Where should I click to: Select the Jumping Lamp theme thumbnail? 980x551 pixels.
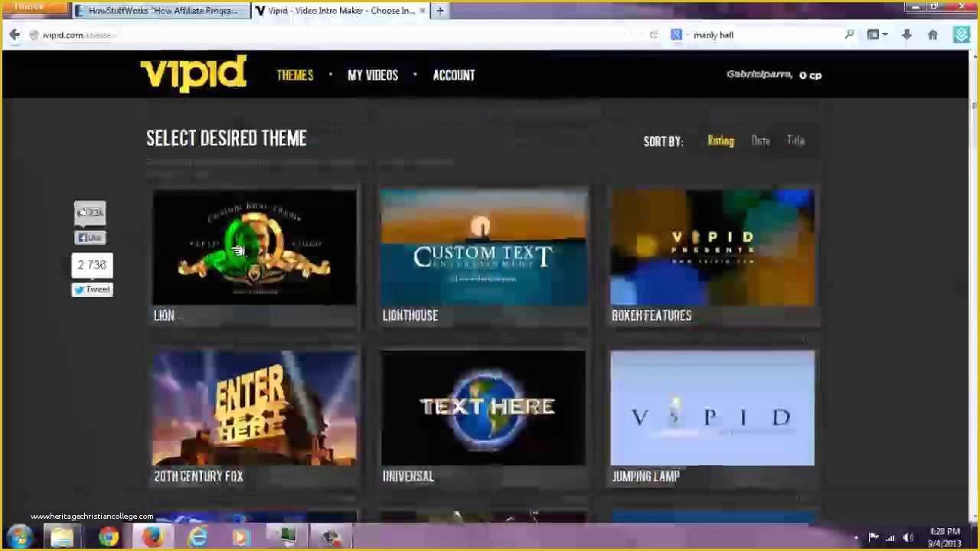713,408
